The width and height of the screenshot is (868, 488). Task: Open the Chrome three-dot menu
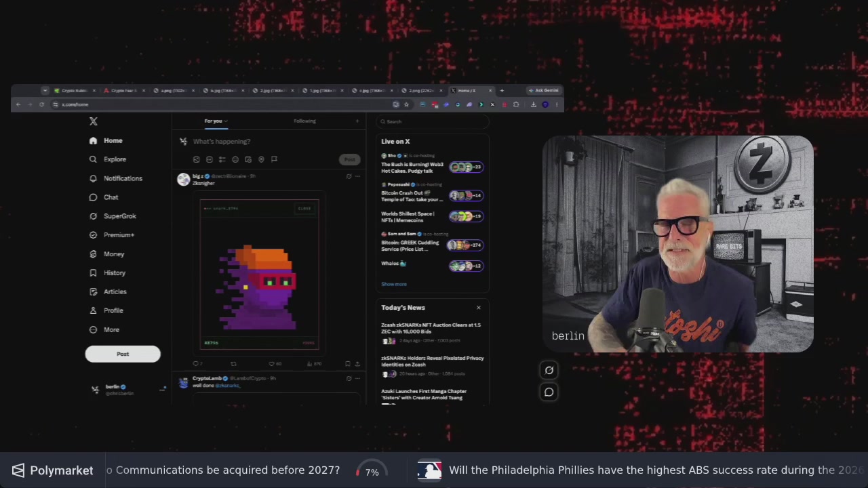557,105
